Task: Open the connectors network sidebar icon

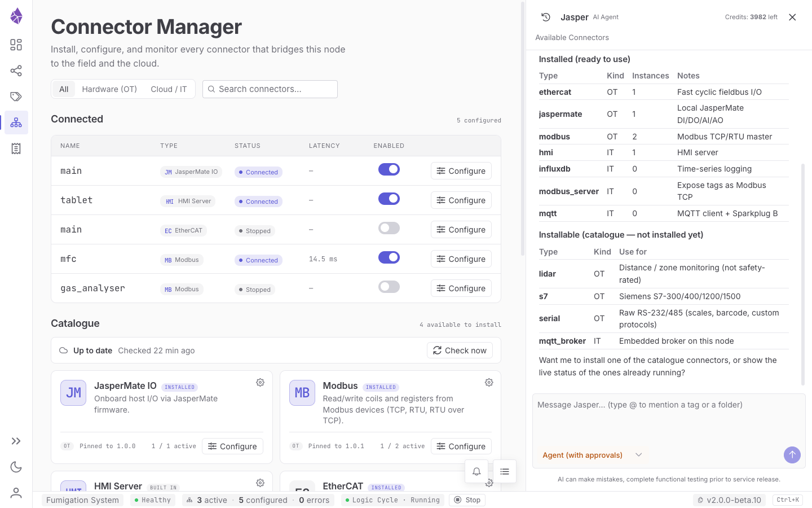Action: click(16, 122)
